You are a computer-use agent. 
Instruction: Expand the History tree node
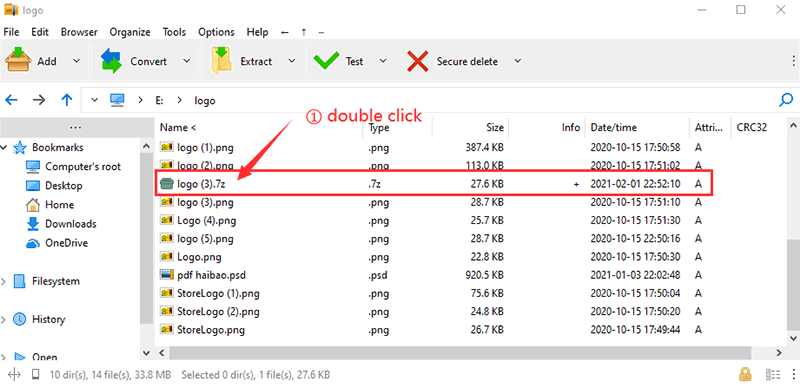[x=4, y=320]
